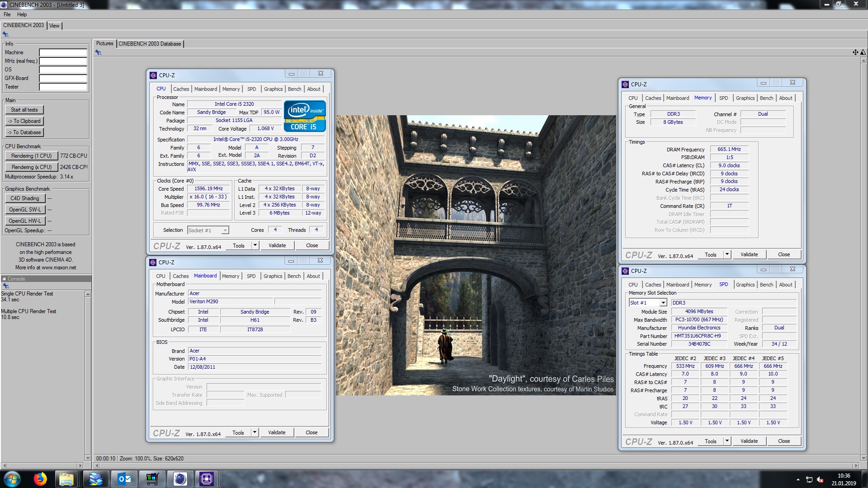This screenshot has width=868, height=488.
Task: Launch Firefox from the taskbar
Action: coord(40,479)
